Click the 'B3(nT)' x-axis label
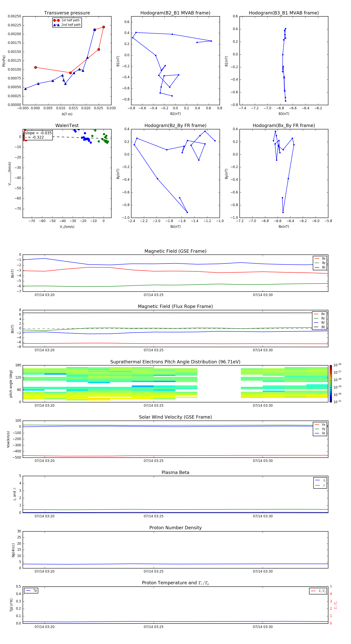Screen dimensions: 351x644 [x=284, y=114]
